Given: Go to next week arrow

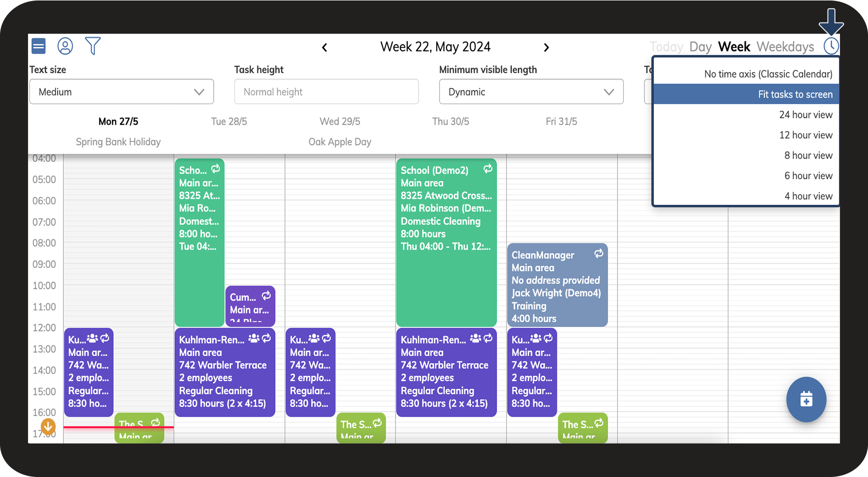Looking at the screenshot, I should [546, 48].
